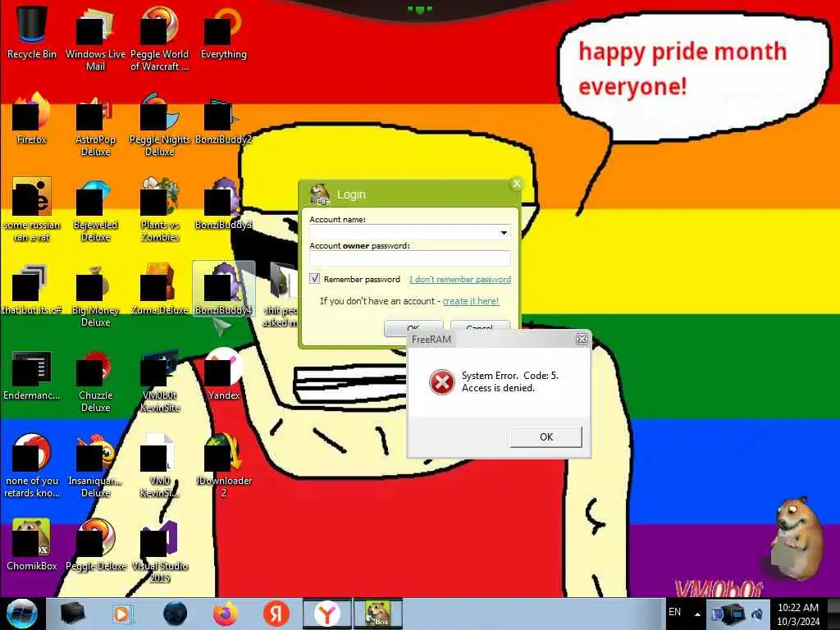Open 'none of you' desktop icon
Image resolution: width=840 pixels, height=630 pixels.
[x=32, y=466]
